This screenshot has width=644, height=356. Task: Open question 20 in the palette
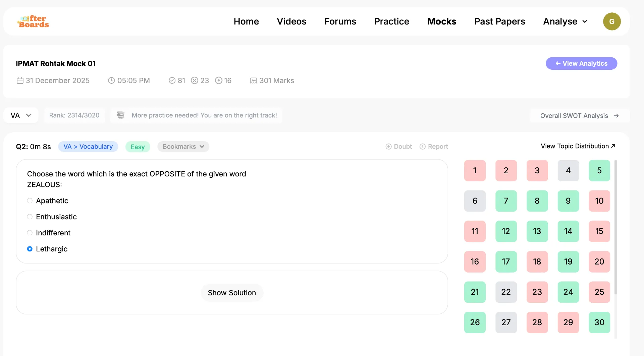[599, 261]
